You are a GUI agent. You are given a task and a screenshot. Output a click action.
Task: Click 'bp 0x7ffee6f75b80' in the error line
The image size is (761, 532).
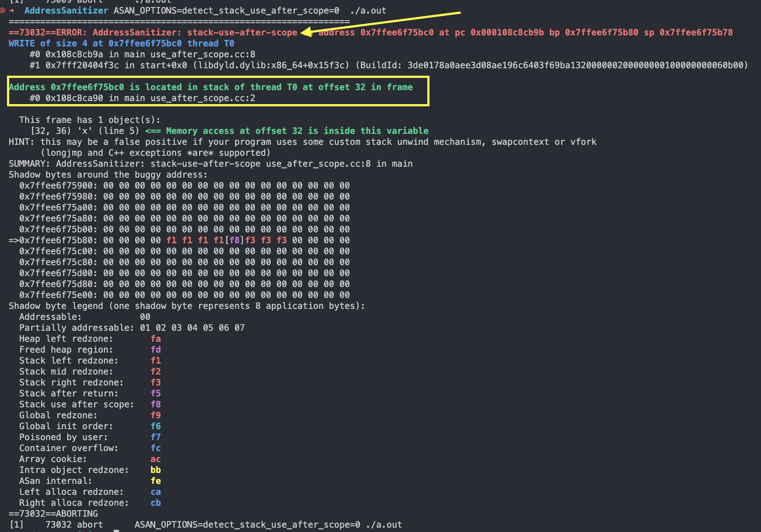click(594, 32)
